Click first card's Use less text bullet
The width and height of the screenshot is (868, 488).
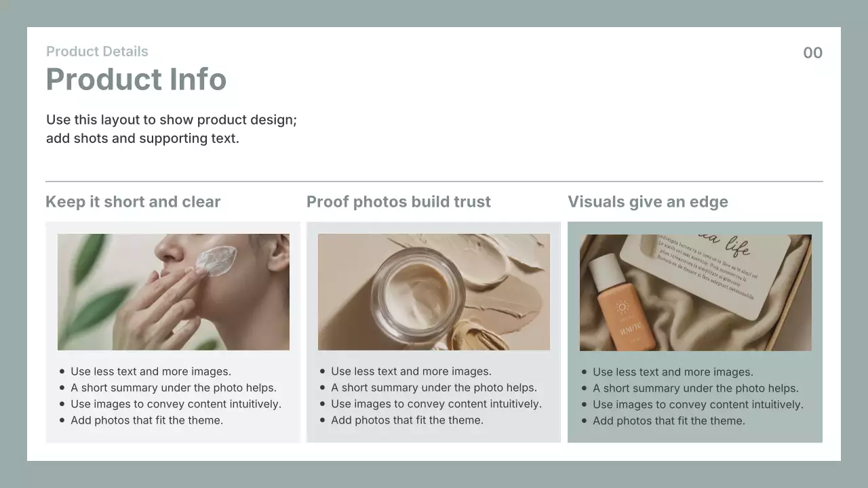tap(151, 371)
